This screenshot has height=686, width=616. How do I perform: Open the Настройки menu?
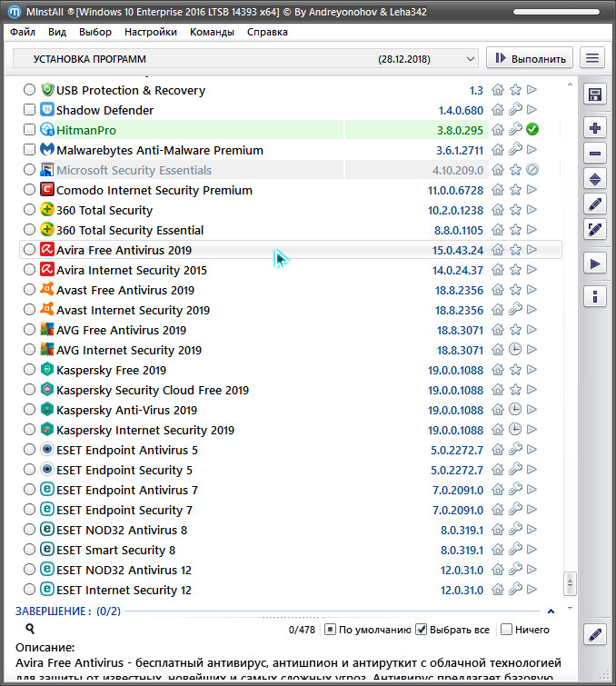[x=151, y=32]
